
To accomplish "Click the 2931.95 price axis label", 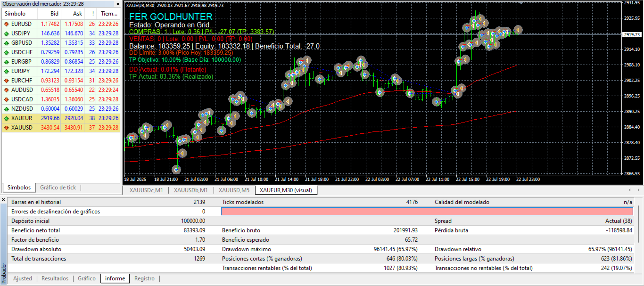I will [x=632, y=3].
